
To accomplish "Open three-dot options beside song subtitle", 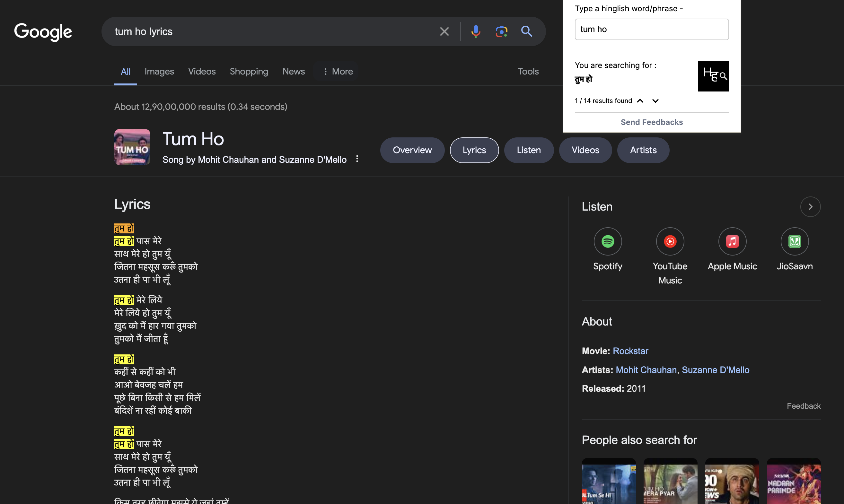I will point(357,159).
